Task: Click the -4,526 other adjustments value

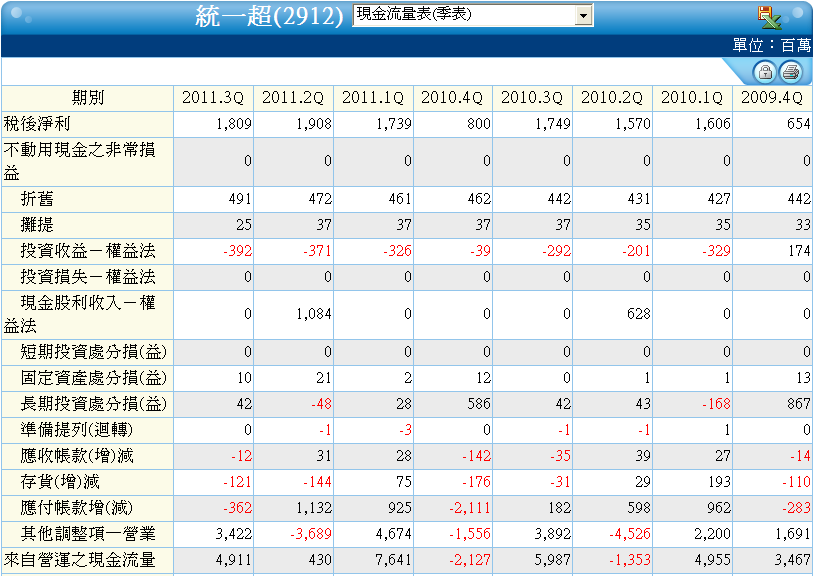Action: [630, 534]
